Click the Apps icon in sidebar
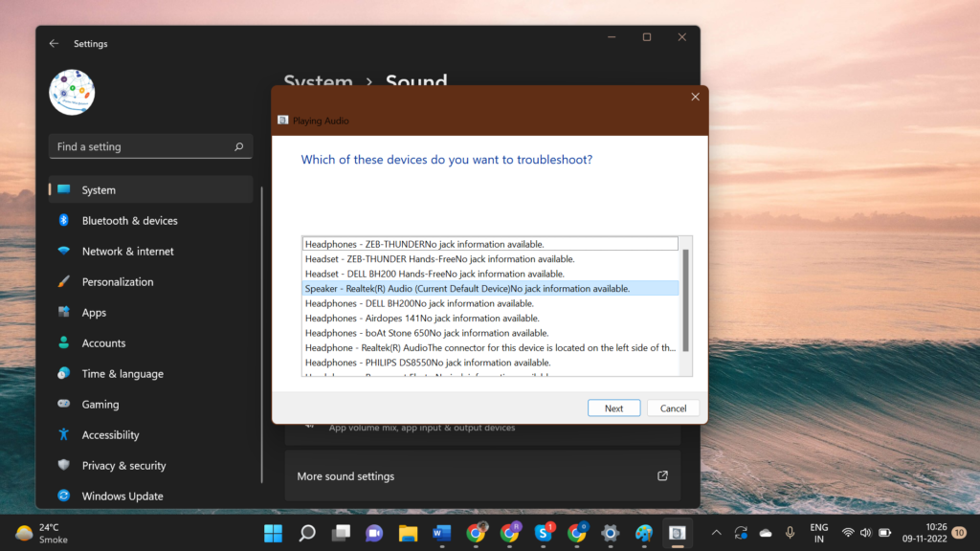The image size is (980, 551). click(x=64, y=312)
